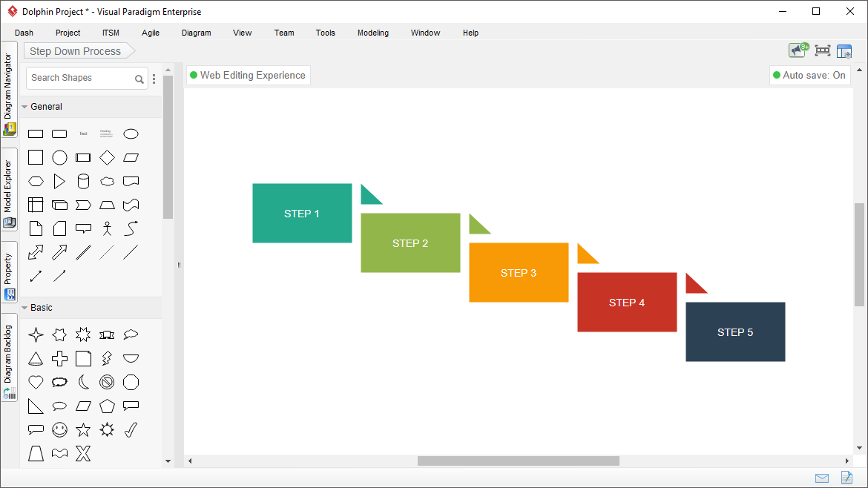Open the Diagram menu
This screenshot has height=488, width=868.
tap(196, 33)
